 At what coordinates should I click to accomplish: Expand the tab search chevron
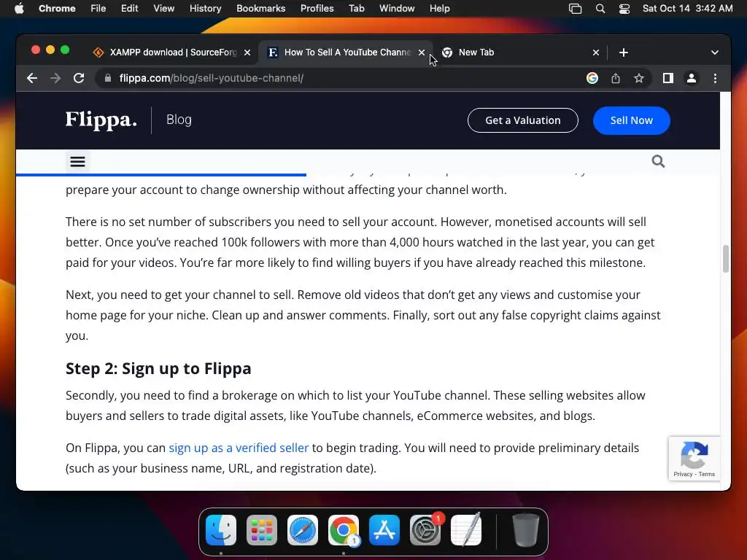(x=715, y=52)
